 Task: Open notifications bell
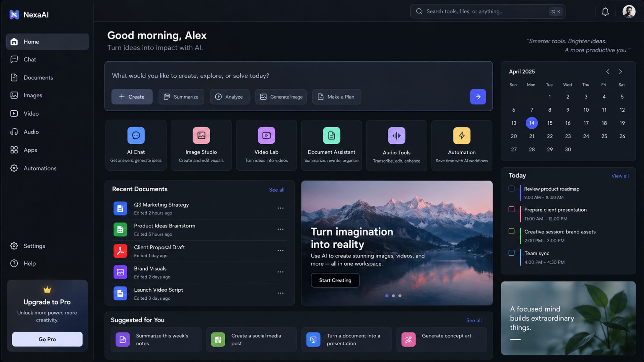tap(605, 12)
